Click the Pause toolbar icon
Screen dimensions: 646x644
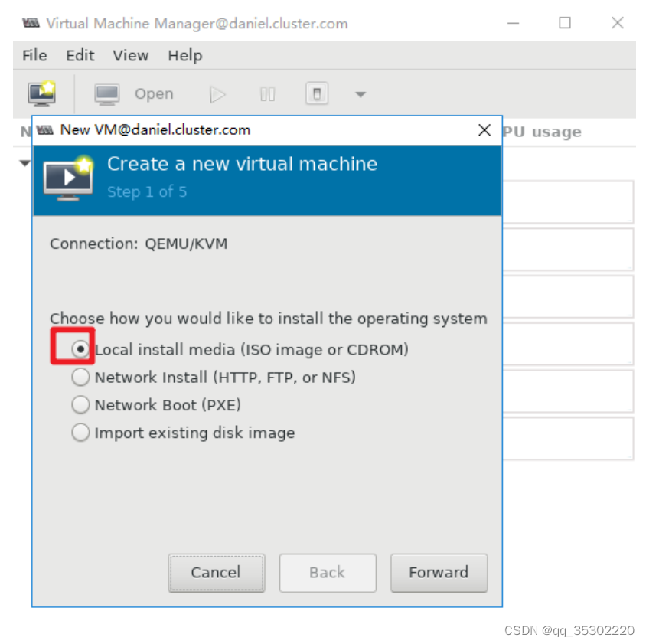pyautogui.click(x=267, y=94)
